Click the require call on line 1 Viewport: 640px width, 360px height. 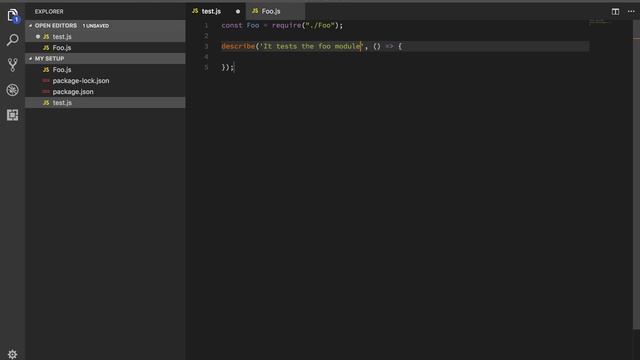click(x=286, y=25)
